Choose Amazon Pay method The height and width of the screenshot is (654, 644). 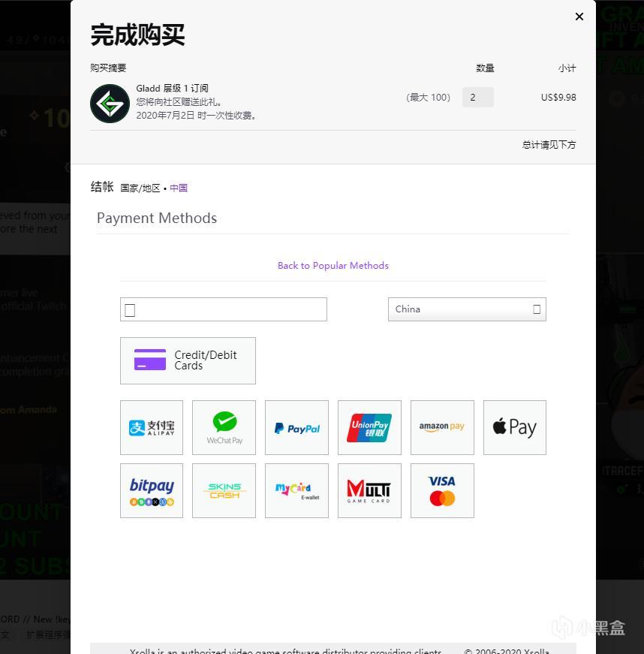442,427
